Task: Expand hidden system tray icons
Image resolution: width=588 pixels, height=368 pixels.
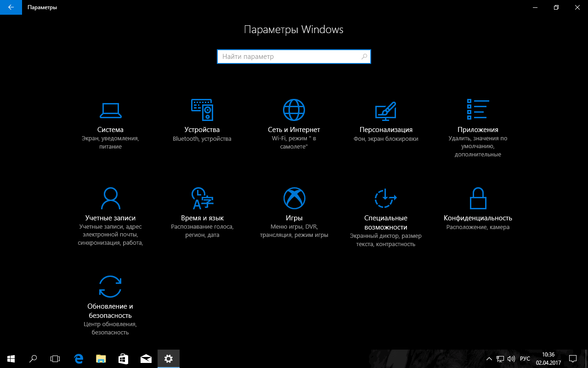Action: tap(489, 359)
